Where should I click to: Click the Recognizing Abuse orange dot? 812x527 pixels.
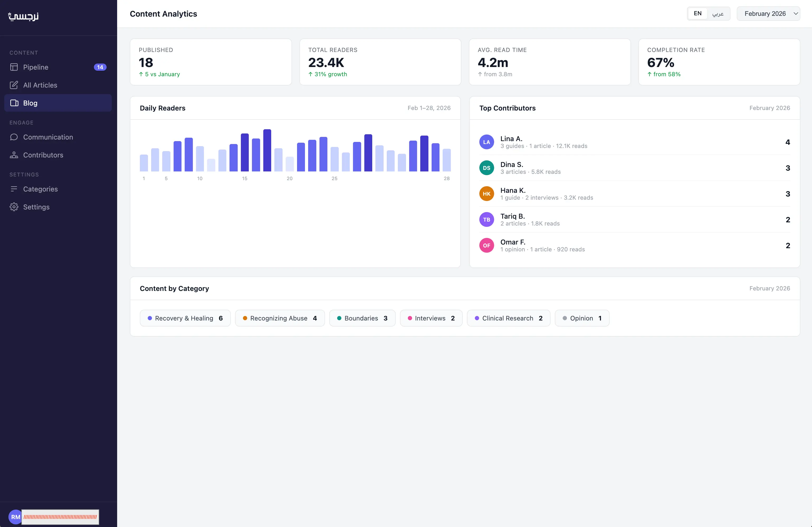245,318
